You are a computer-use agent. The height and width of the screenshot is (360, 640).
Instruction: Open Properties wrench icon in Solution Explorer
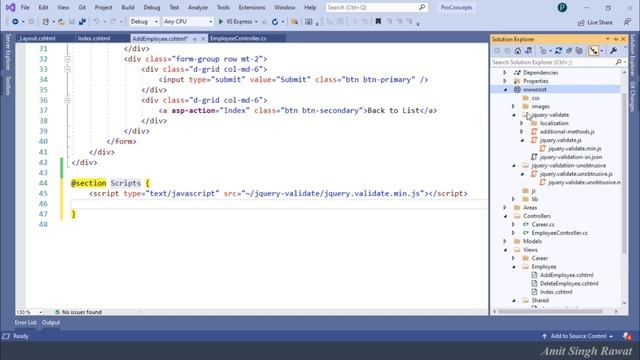point(613,51)
